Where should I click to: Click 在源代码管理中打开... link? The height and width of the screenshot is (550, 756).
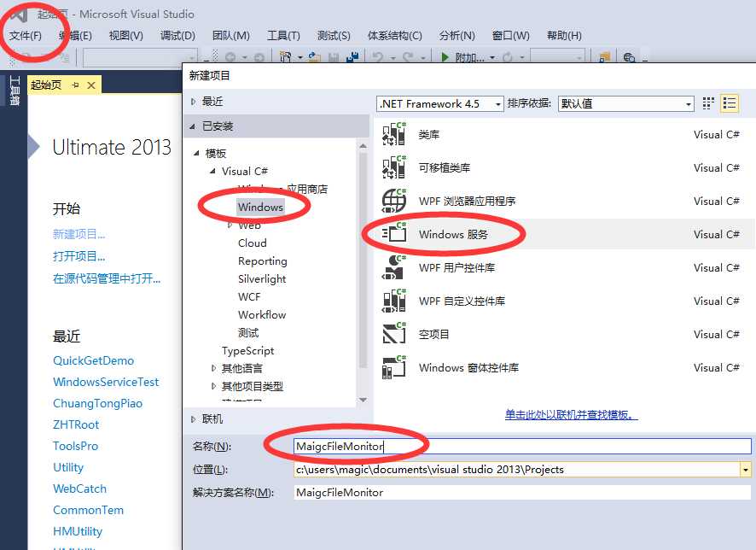(107, 278)
